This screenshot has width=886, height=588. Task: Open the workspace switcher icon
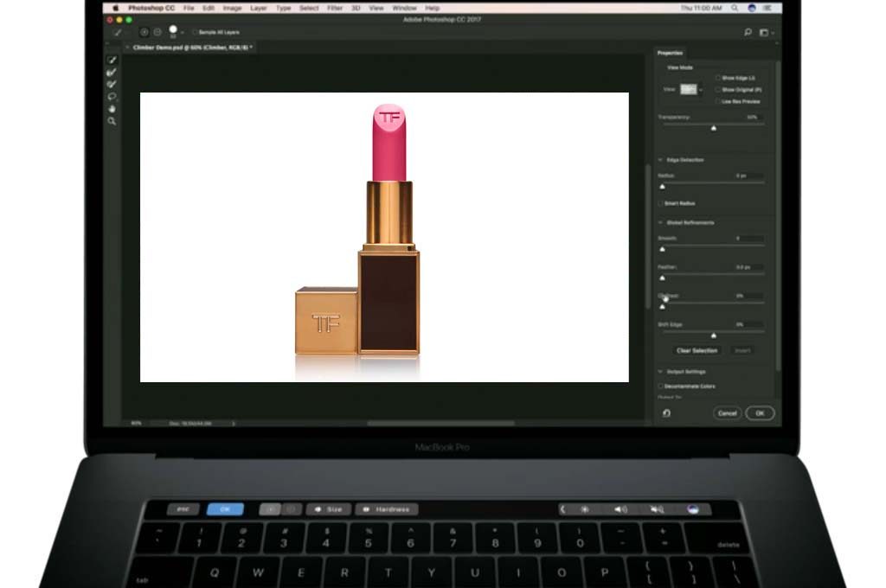click(764, 33)
